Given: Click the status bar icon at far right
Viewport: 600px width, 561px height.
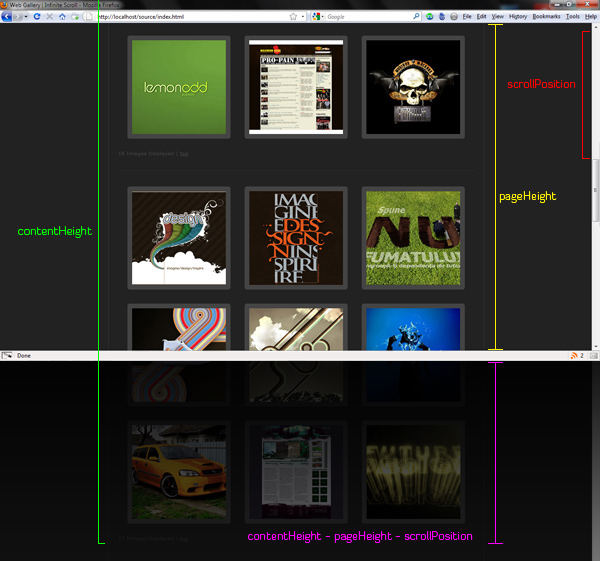Looking at the screenshot, I should [x=593, y=356].
